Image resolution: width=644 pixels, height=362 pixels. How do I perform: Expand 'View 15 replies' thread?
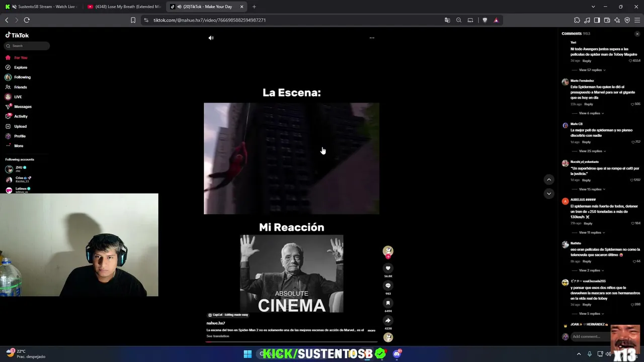(x=592, y=189)
